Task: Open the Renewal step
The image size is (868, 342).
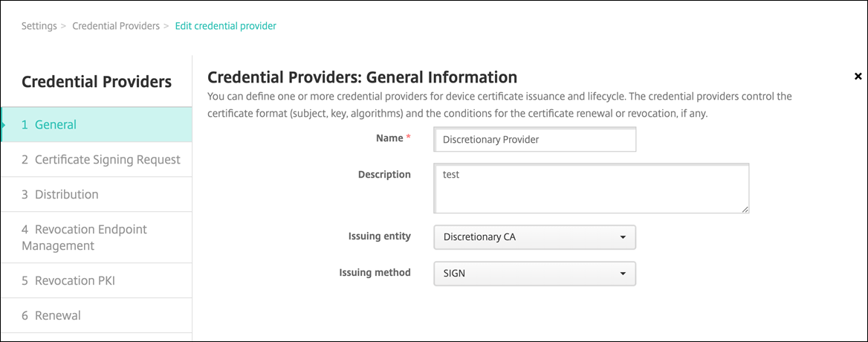Action: pyautogui.click(x=51, y=315)
